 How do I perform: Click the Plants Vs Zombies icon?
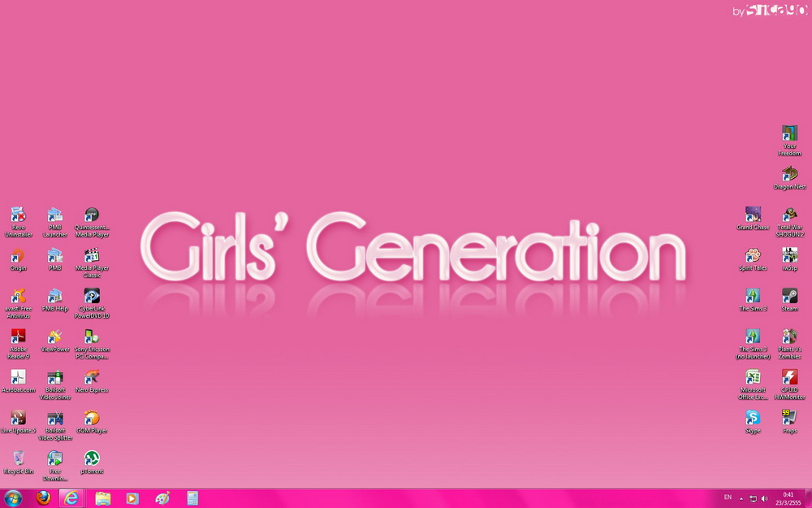click(789, 344)
